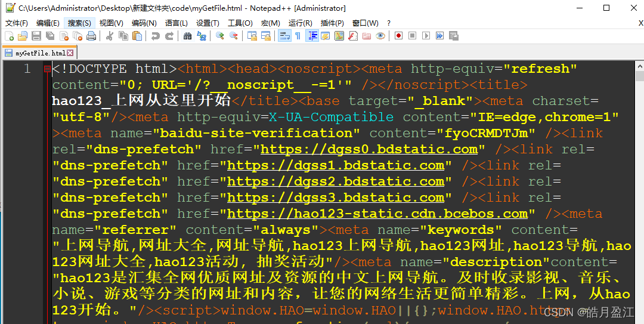Image resolution: width=644 pixels, height=324 pixels.
Task: Zoom in using the magnifier plus icon
Action: click(x=219, y=36)
